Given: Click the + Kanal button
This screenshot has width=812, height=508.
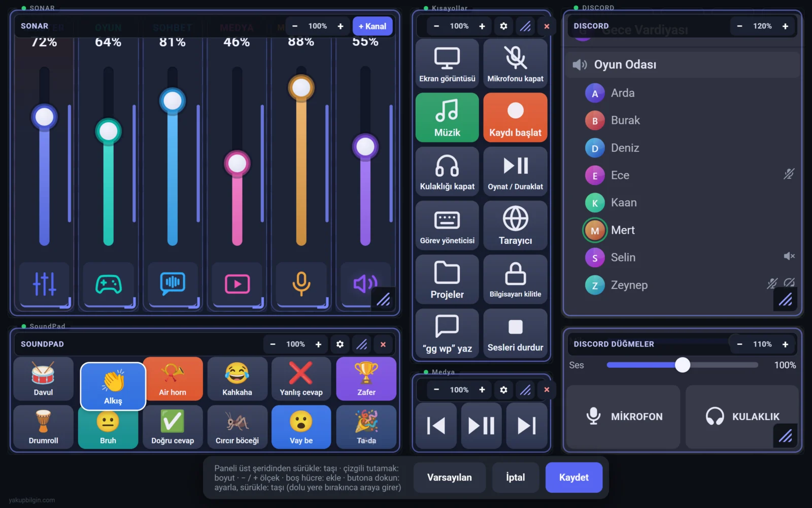Looking at the screenshot, I should [373, 26].
